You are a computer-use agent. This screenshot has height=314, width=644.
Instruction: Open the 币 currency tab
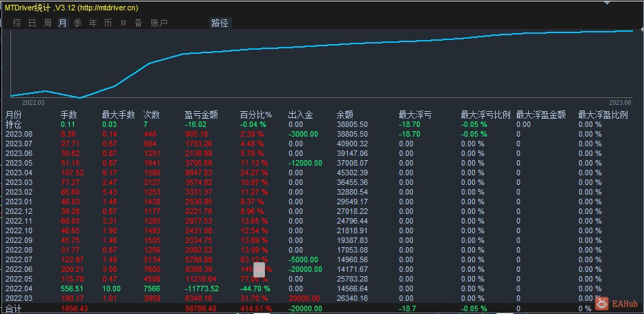pos(108,23)
